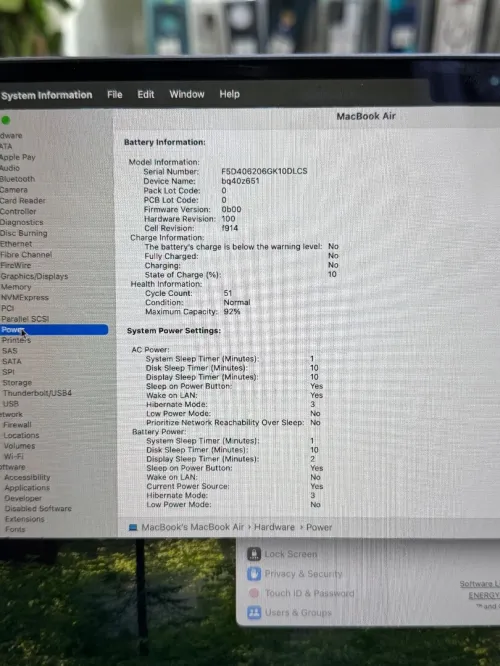Click Hardware in the path bar
The width and height of the screenshot is (500, 666).
point(274,527)
